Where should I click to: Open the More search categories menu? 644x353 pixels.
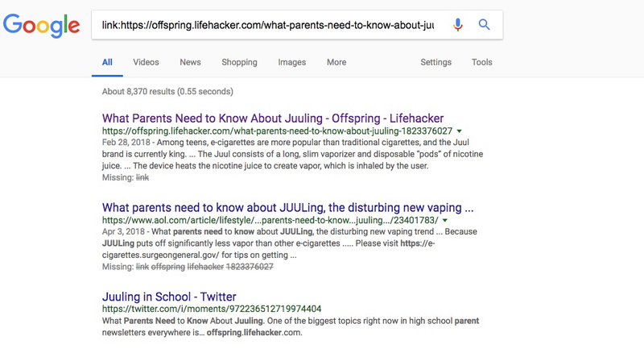[x=336, y=62]
